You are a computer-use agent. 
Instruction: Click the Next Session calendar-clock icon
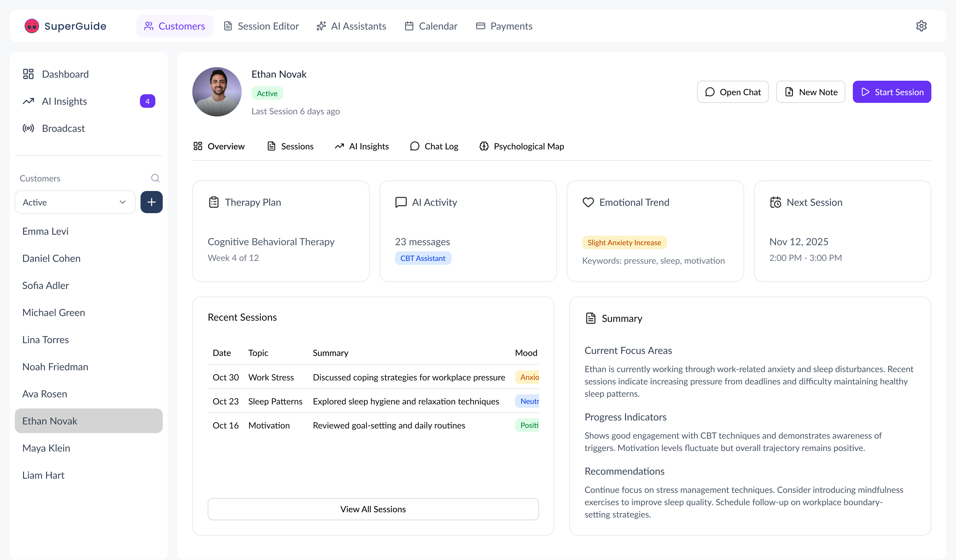(775, 202)
